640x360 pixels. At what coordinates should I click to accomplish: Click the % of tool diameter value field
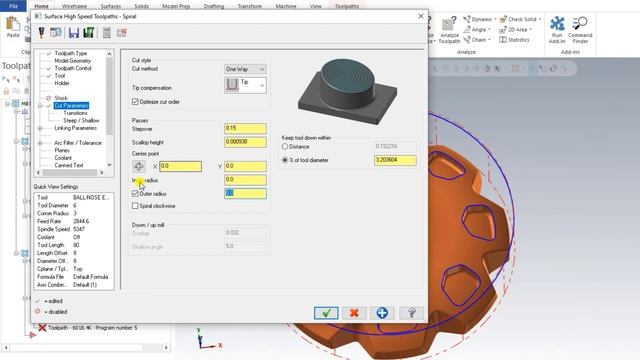395,160
